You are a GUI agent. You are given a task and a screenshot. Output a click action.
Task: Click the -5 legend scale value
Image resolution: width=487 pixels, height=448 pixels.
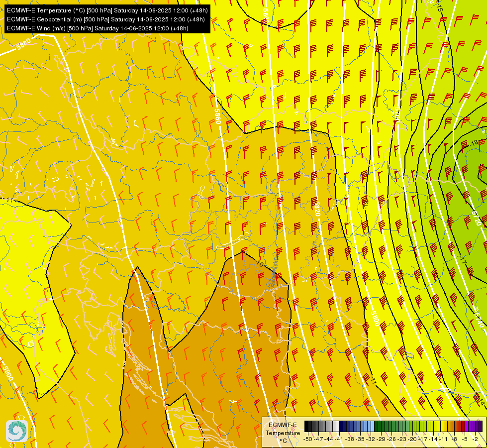(x=464, y=439)
